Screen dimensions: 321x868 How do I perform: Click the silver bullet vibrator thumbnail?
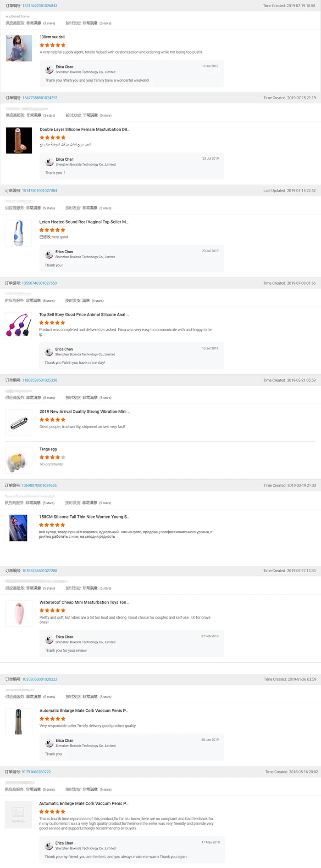point(19,422)
